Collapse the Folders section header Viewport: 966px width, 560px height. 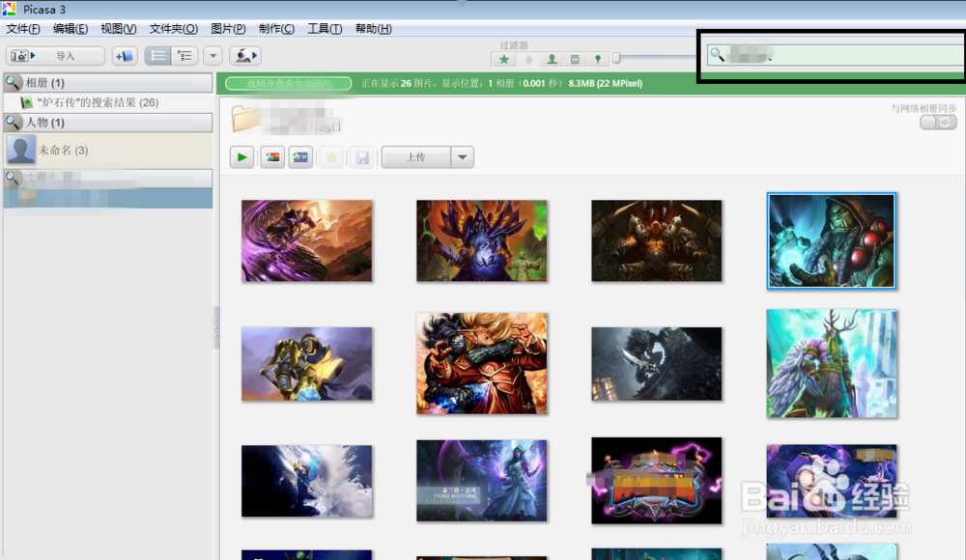[x=108, y=178]
